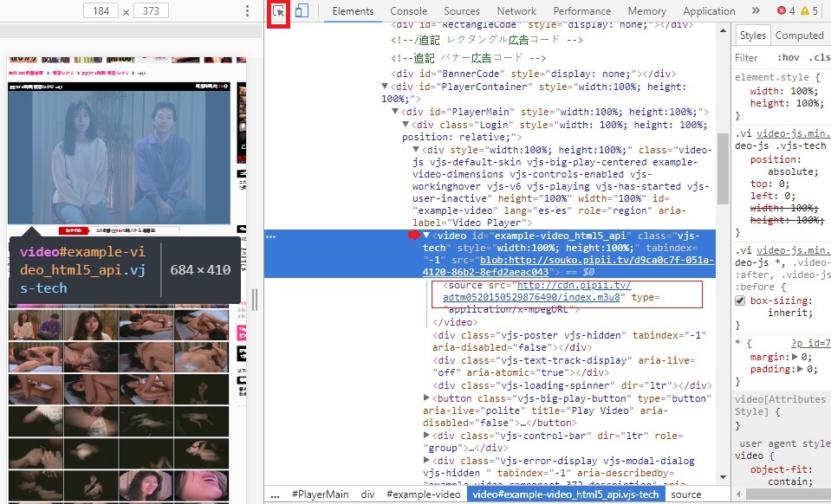
Task: Toggle the :hov element state button
Action: (x=788, y=58)
